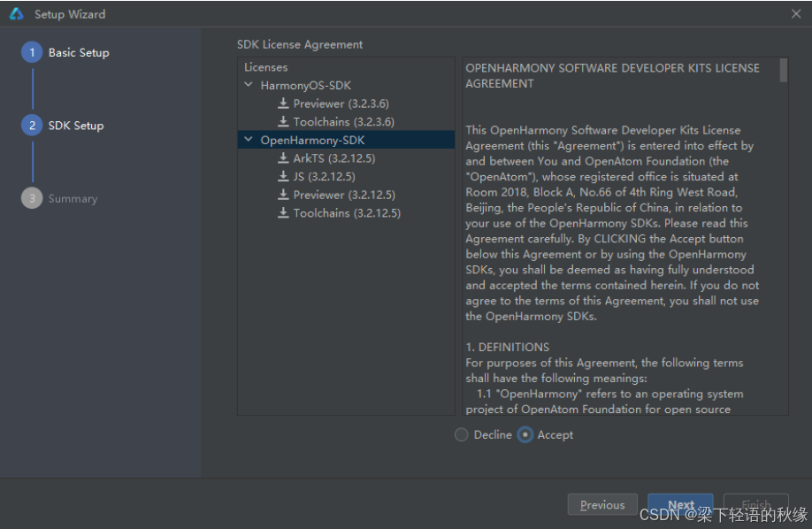Click the OPENHARMONY SOFTWARE DEVELOPER KITS title

click(612, 76)
